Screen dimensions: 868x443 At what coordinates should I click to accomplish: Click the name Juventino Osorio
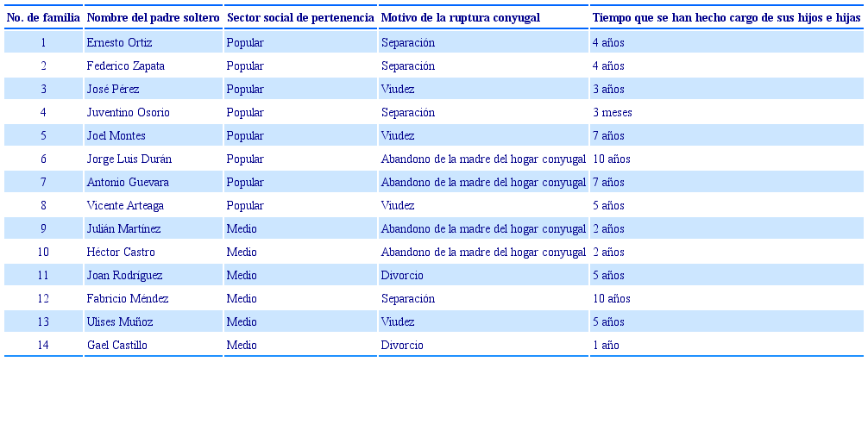[x=128, y=112]
